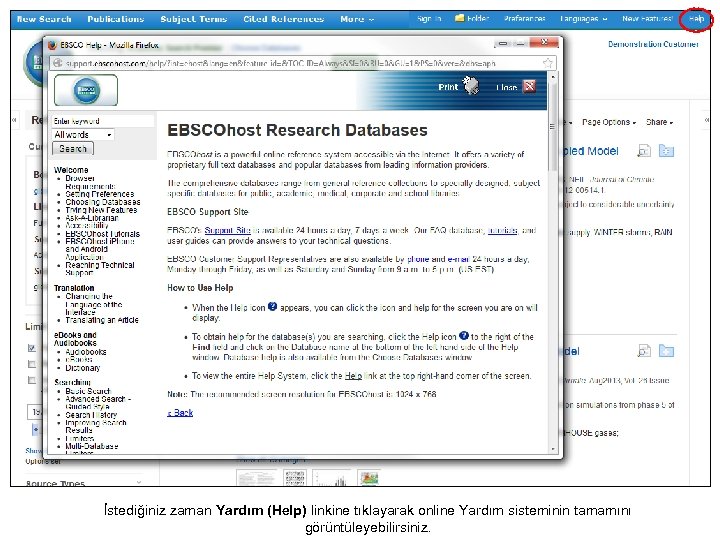Click the Enter keyword input field
The width and height of the screenshot is (720, 540).
click(103, 121)
